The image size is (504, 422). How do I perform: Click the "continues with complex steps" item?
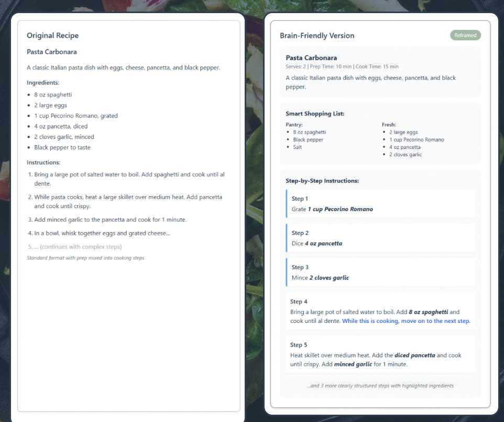pos(78,247)
